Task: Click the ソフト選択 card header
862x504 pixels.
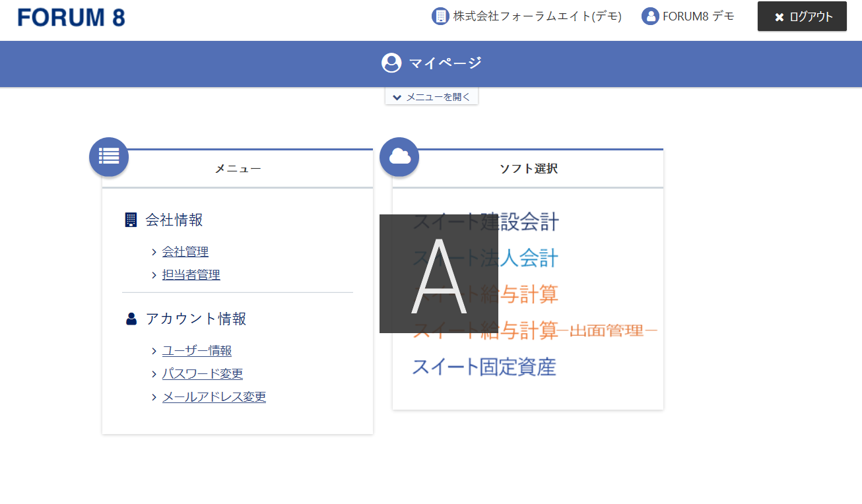Action: tap(528, 169)
